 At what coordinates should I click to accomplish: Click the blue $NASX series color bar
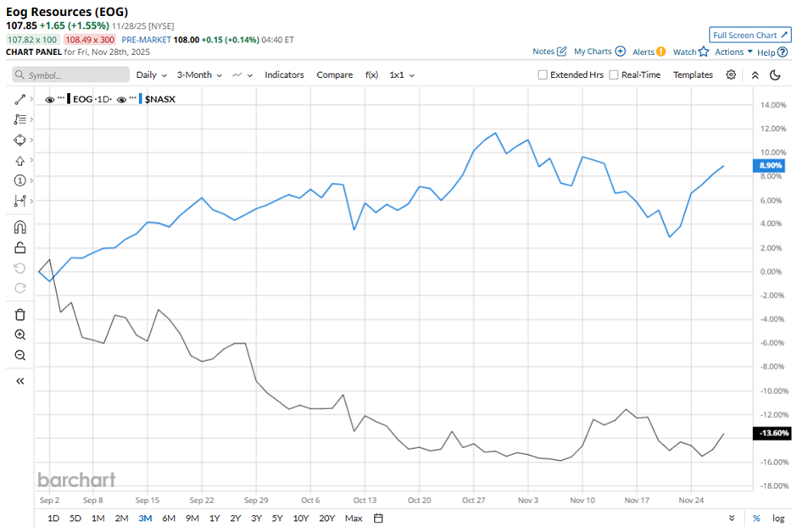pos(141,99)
